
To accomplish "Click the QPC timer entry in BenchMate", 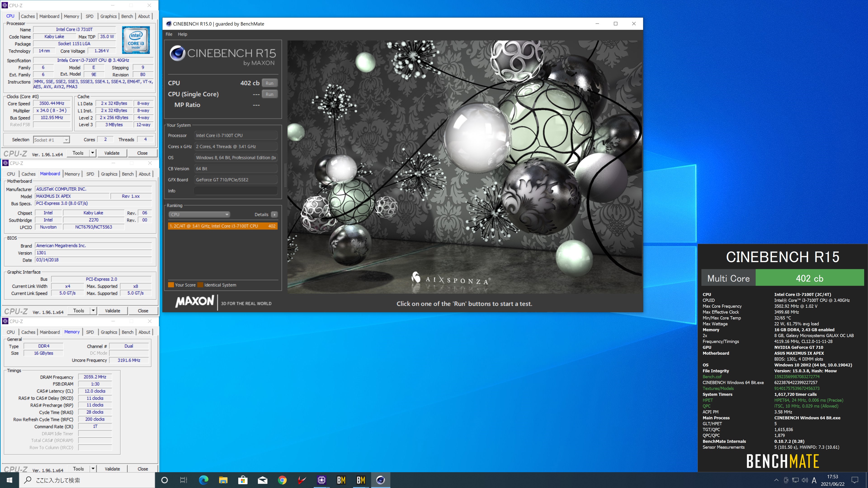I will (x=707, y=406).
